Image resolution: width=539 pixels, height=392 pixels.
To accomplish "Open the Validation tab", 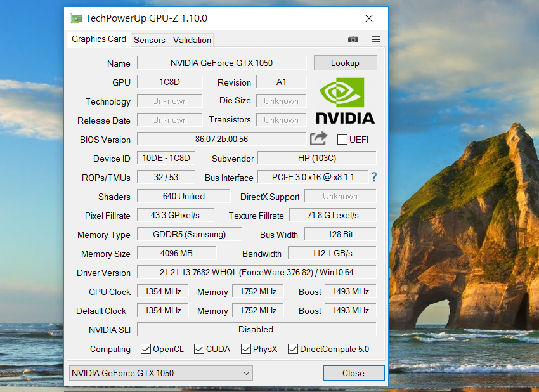I will click(192, 40).
